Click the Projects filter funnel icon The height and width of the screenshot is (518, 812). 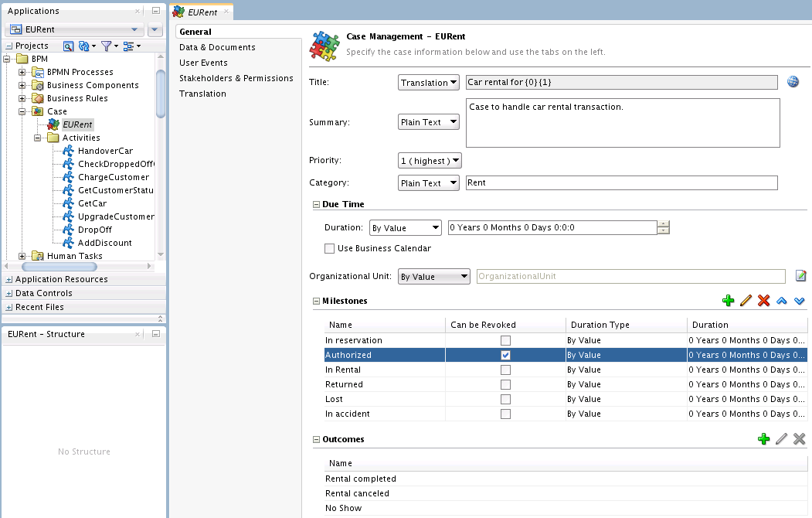(107, 46)
